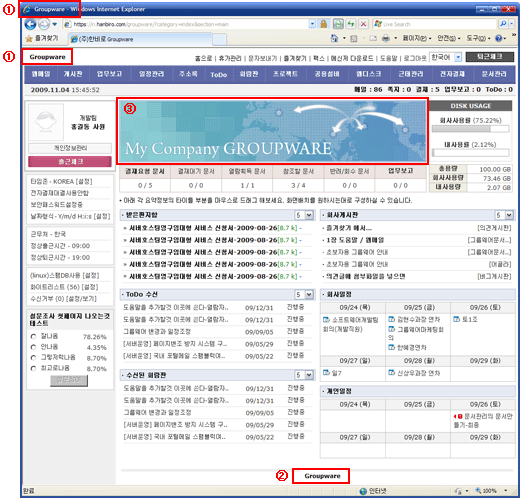The height and width of the screenshot is (499, 520).
Task: Click the 회사사용률 disk usage bar
Action: click(470, 128)
